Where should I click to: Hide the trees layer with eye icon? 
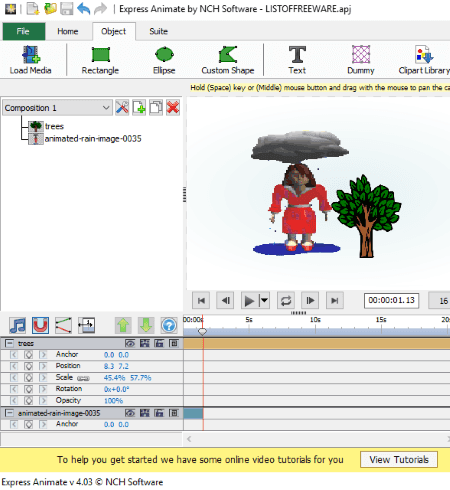pyautogui.click(x=130, y=343)
